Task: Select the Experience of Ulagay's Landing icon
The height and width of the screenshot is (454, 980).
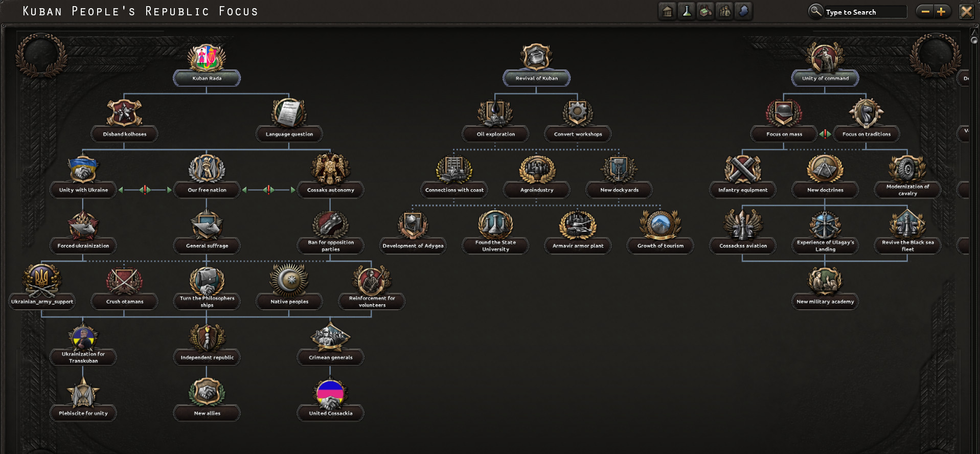Action: pos(825,225)
